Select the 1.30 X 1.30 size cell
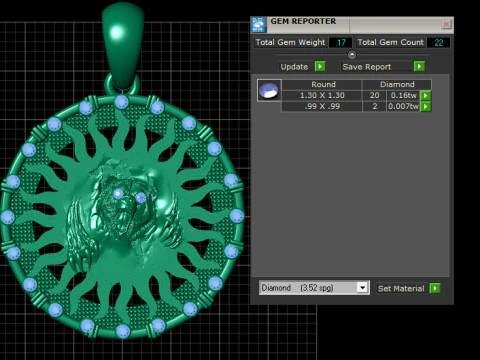Viewport: 480px width, 360px height. pyautogui.click(x=322, y=95)
